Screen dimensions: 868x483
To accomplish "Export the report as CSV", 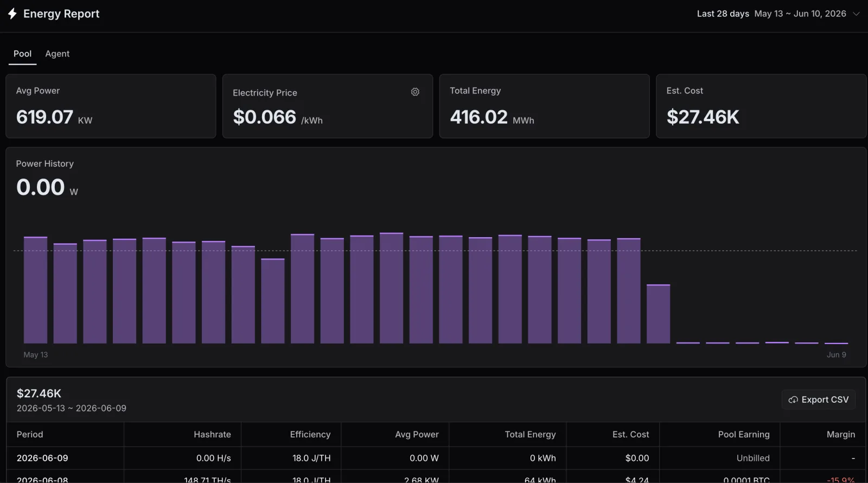I will point(819,399).
